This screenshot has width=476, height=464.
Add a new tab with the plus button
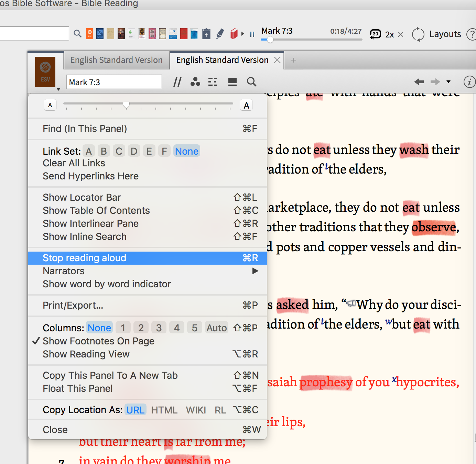294,60
